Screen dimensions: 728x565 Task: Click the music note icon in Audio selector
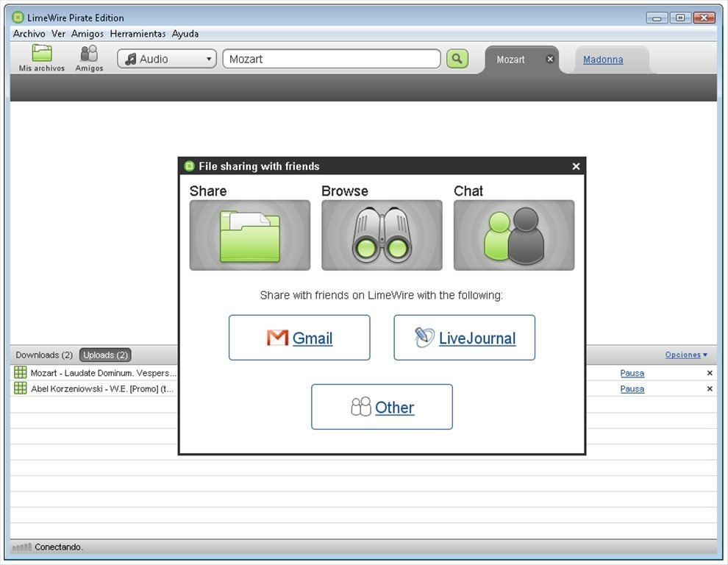[x=131, y=59]
